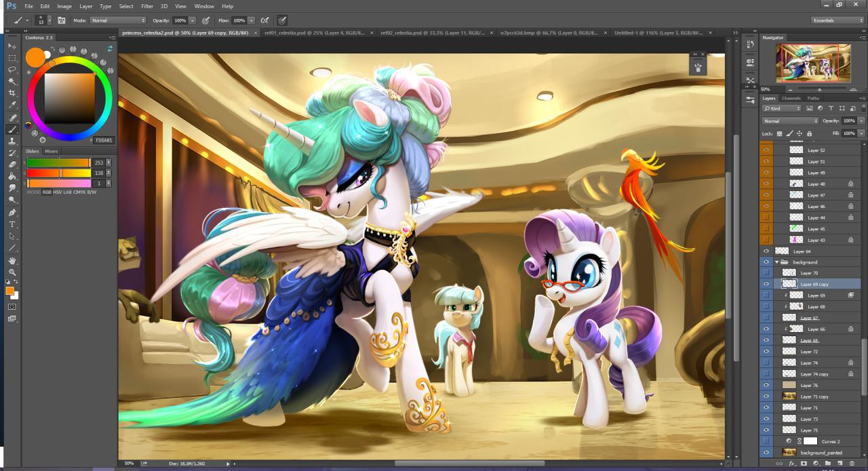The image size is (868, 471).
Task: Select the Rectangular Marquee tool
Action: click(x=12, y=58)
